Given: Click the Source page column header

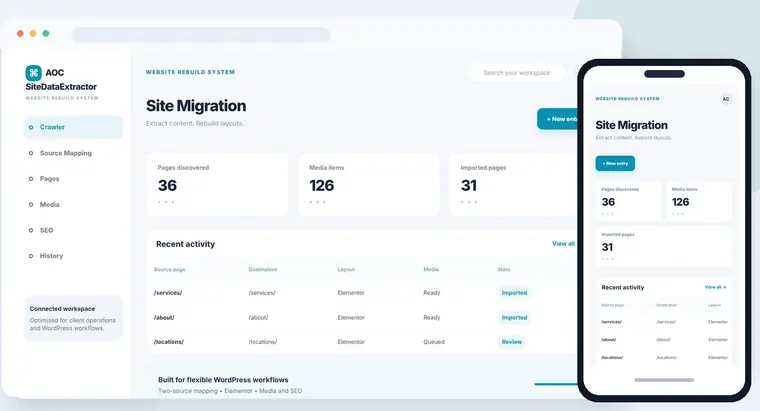Looking at the screenshot, I should 170,269.
